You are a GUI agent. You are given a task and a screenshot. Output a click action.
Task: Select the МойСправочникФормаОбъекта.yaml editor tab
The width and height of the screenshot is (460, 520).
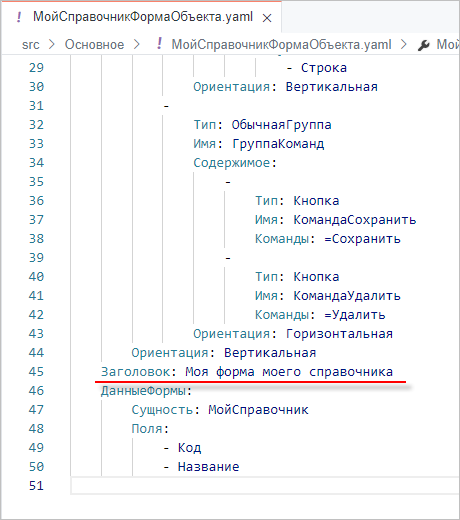pos(141,17)
